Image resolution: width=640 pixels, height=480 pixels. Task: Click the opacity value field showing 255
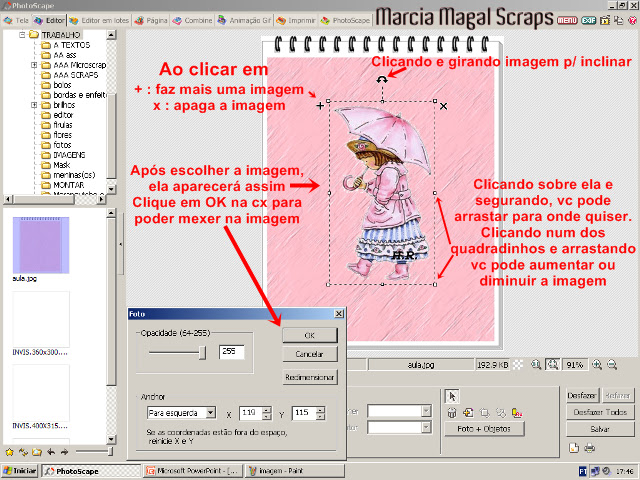coord(232,352)
